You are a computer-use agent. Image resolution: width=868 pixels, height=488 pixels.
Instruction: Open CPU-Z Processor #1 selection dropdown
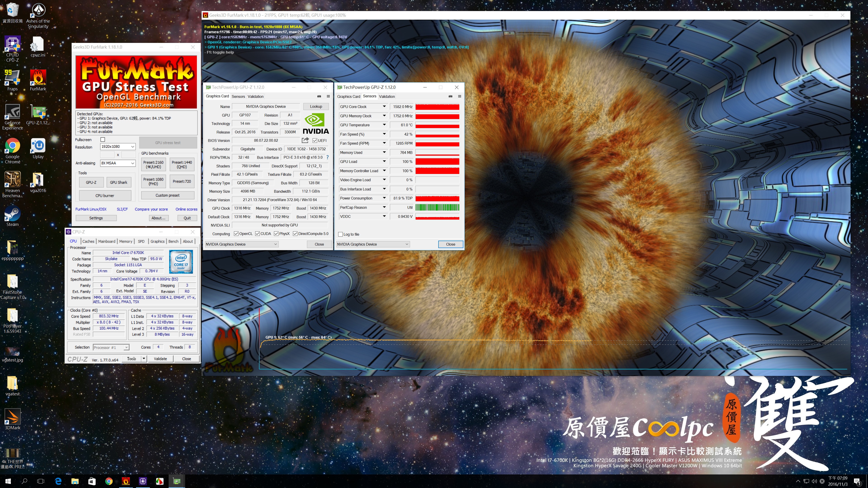click(x=111, y=347)
